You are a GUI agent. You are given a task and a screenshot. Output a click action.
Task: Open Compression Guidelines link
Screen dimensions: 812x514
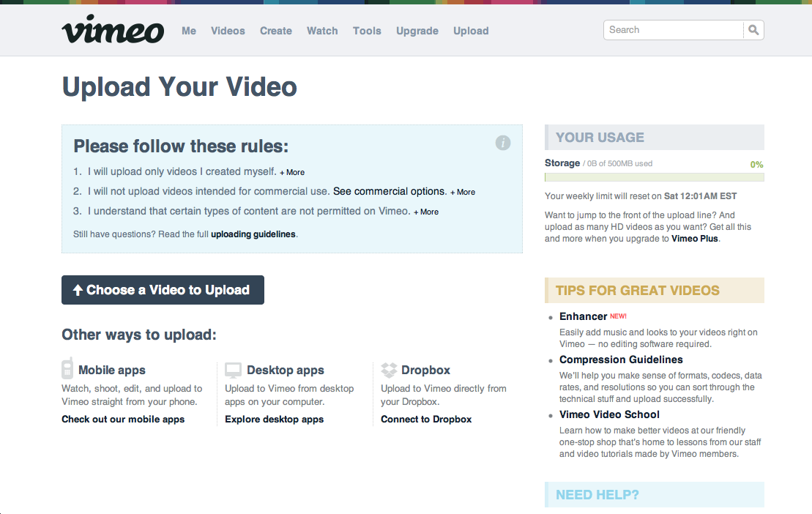[621, 360]
